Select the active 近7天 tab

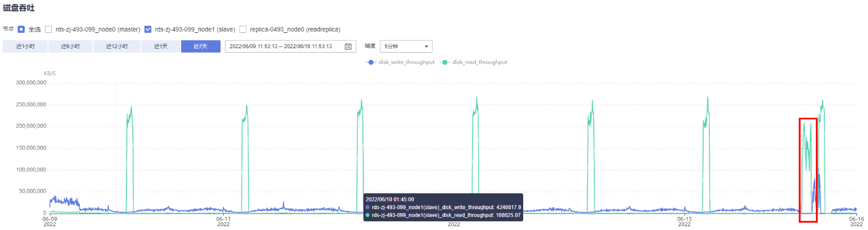[x=200, y=47]
